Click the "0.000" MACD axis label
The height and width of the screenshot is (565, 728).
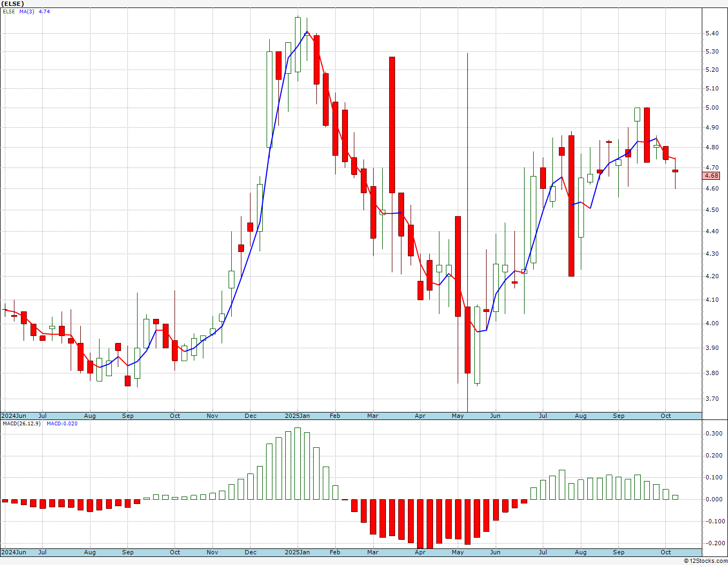click(714, 499)
